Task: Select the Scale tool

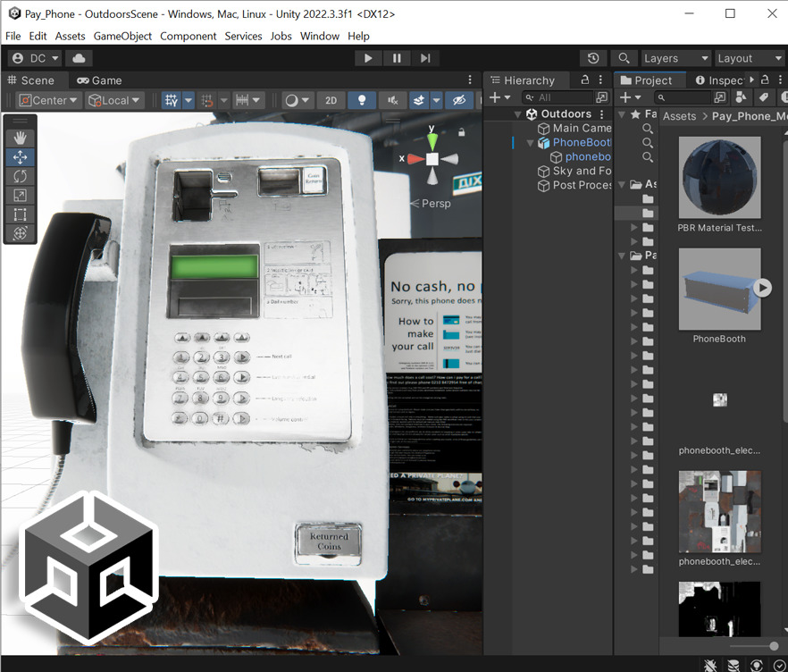Action: pos(20,196)
